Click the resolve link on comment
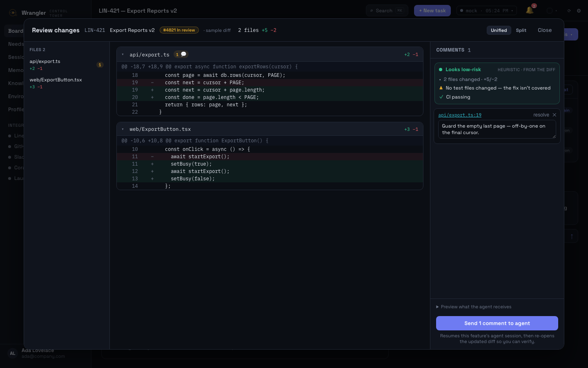The height and width of the screenshot is (368, 588). click(x=541, y=115)
